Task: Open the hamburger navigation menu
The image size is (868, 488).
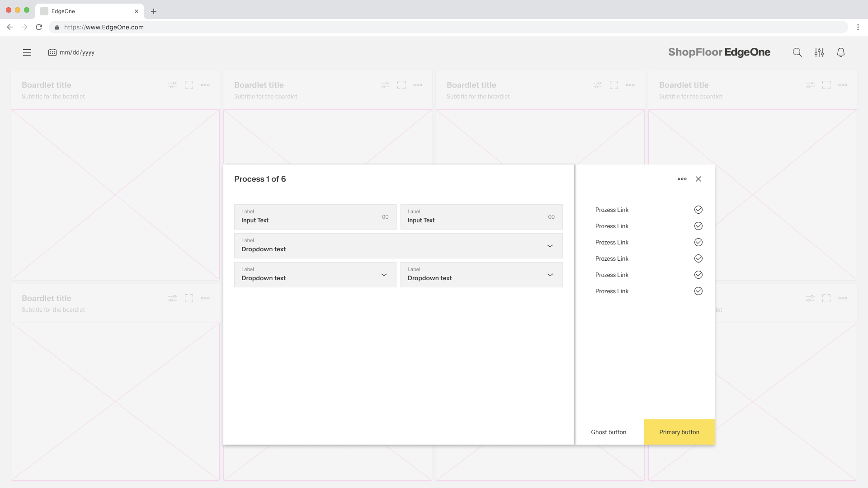Action: (x=27, y=52)
